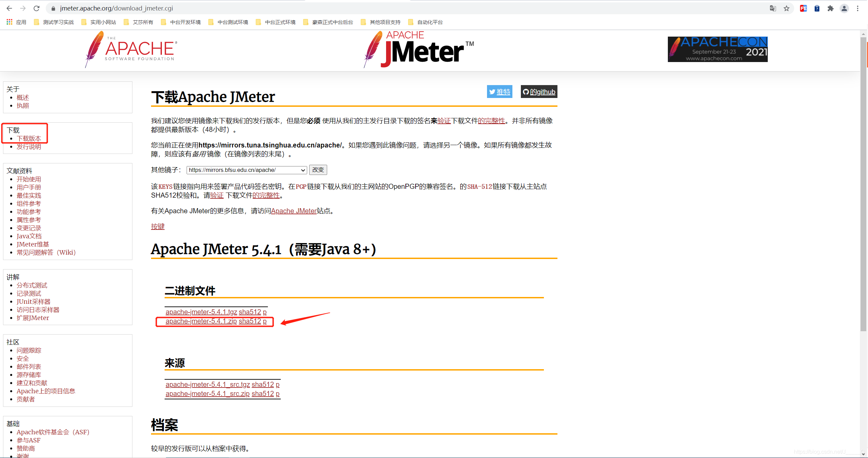Open the 应用 apps grid shortcut
Screen dimensions: 868x458
tap(16, 22)
